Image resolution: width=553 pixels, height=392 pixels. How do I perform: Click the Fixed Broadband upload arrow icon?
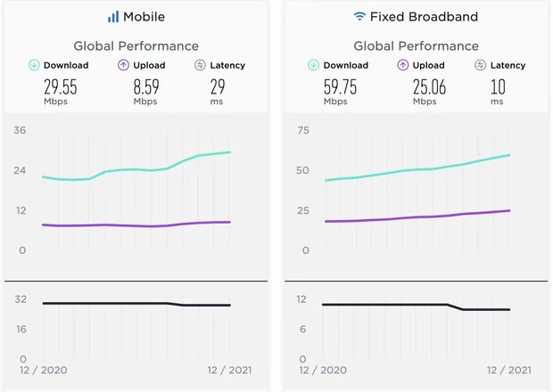[404, 64]
